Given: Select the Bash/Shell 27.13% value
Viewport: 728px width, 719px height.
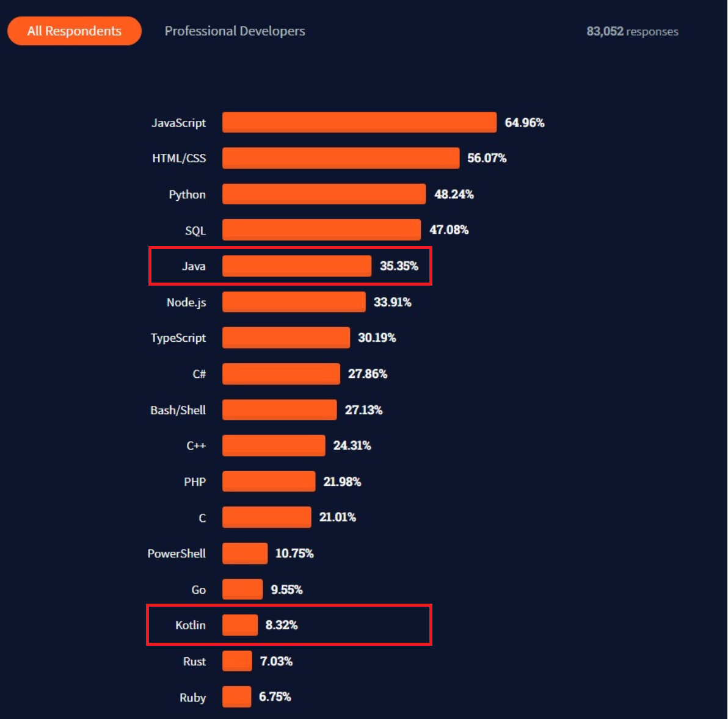Looking at the screenshot, I should 363,410.
